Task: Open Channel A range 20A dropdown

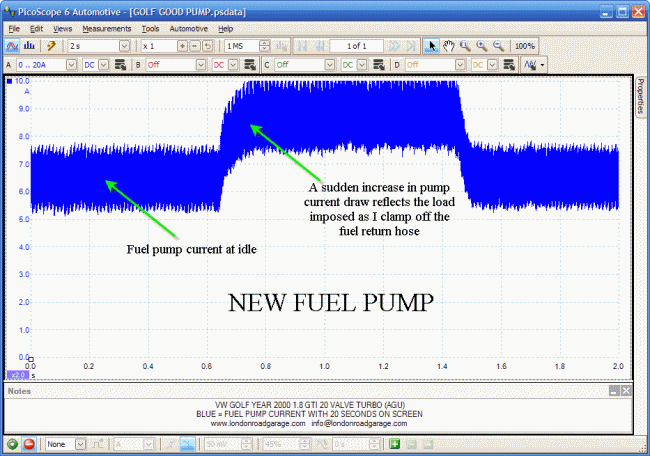Action: pyautogui.click(x=72, y=64)
